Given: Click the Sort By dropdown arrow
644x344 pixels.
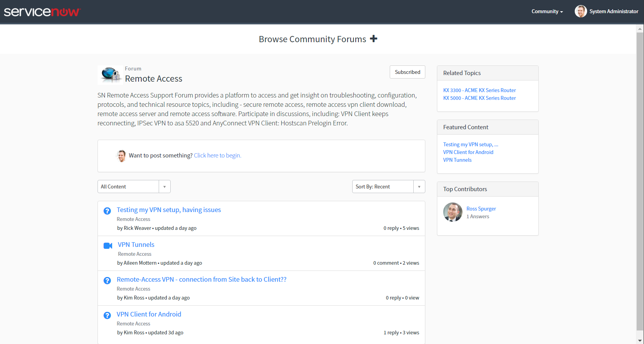Looking at the screenshot, I should [419, 187].
